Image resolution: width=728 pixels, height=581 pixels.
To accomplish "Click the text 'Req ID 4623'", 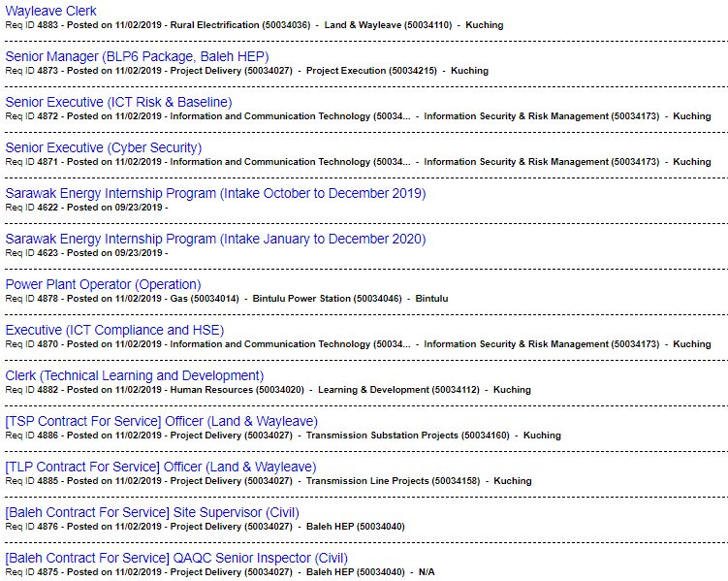I will click(x=32, y=252).
